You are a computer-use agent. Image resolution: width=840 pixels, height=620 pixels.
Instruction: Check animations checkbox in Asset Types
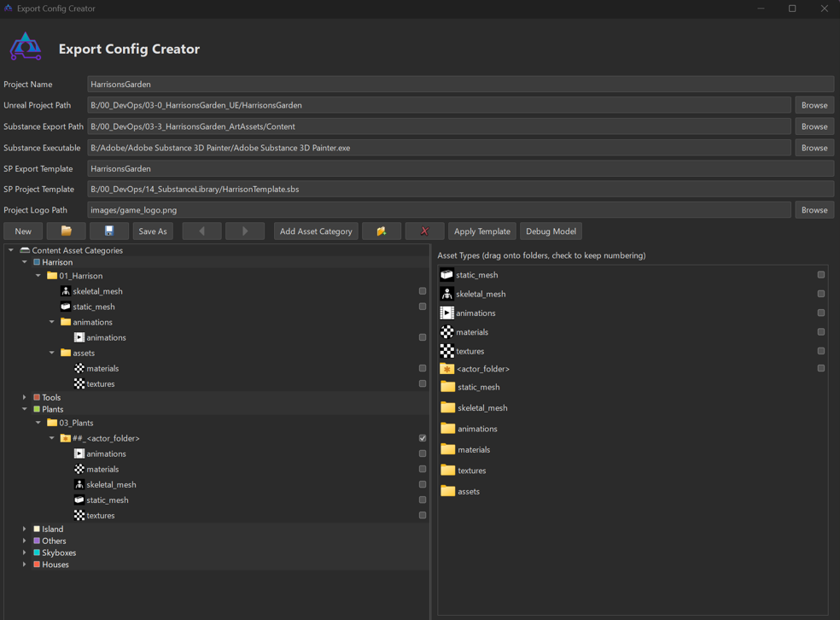[x=821, y=313]
